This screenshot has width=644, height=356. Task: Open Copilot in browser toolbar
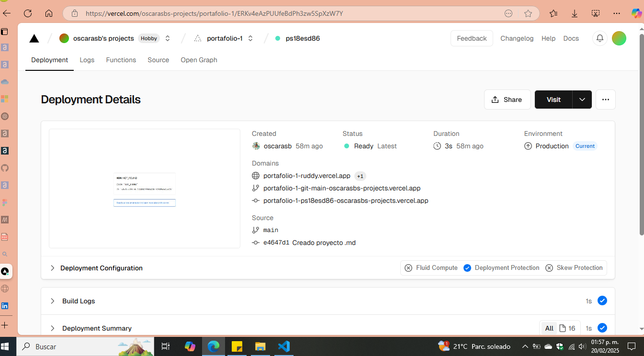[636, 13]
